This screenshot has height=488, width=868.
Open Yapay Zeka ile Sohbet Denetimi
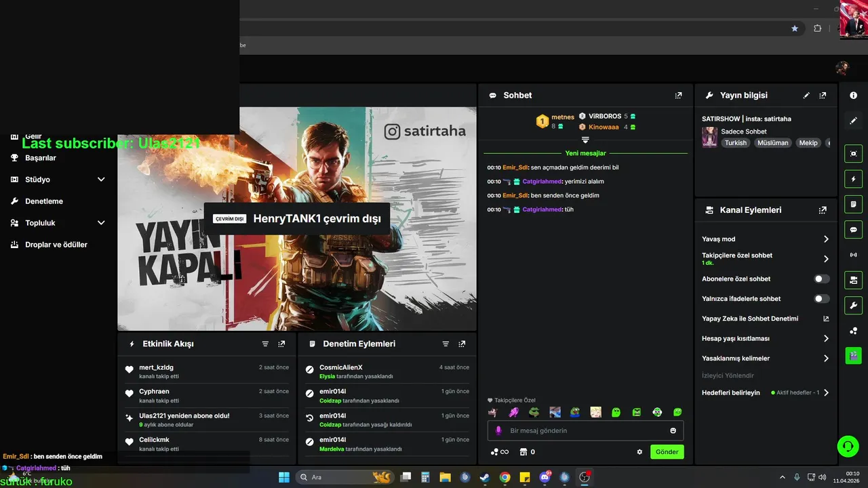tap(750, 319)
